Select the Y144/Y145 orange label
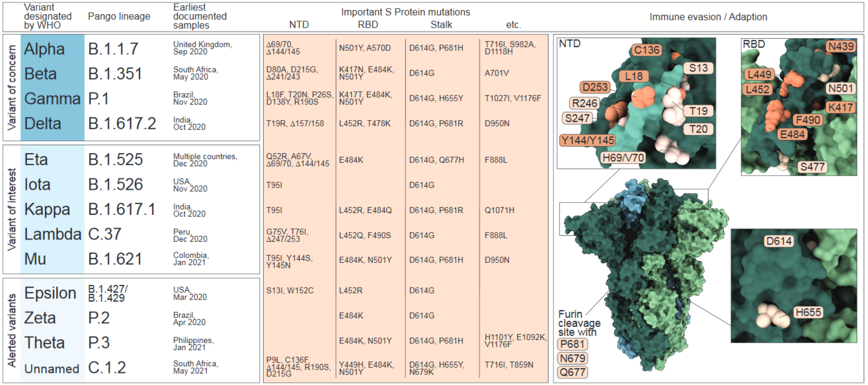The width and height of the screenshot is (868, 385). point(587,140)
